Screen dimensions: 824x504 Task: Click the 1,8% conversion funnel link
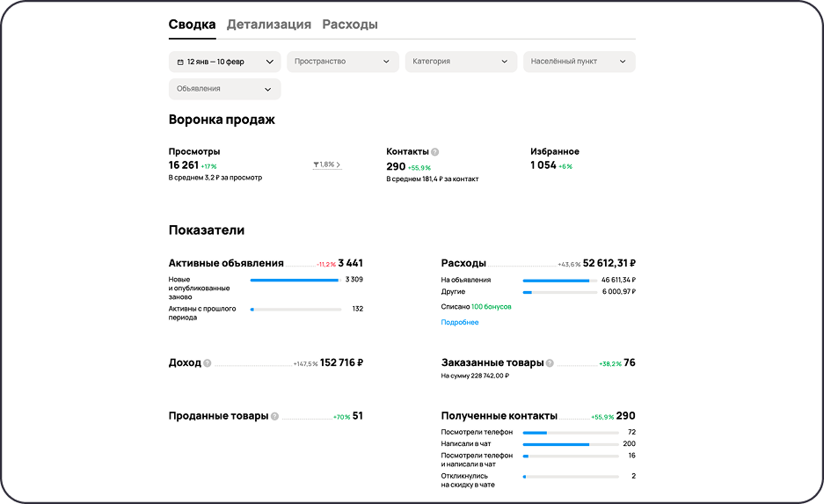(x=327, y=164)
